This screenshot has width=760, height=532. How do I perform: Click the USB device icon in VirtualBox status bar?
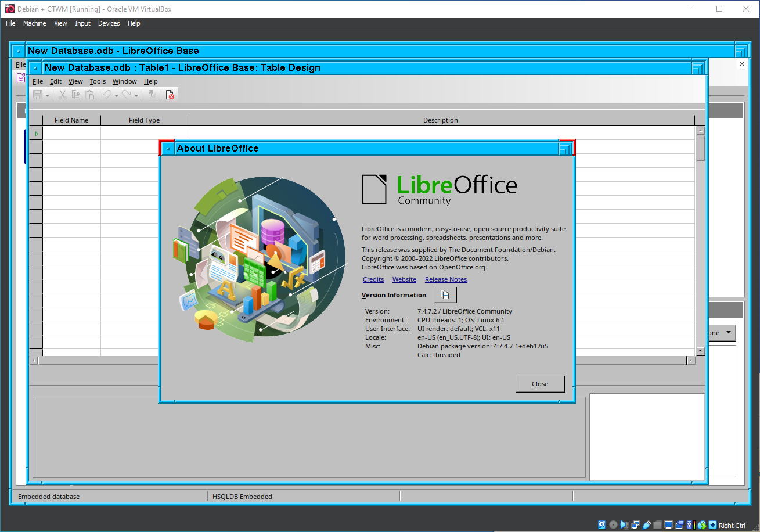pyautogui.click(x=647, y=524)
